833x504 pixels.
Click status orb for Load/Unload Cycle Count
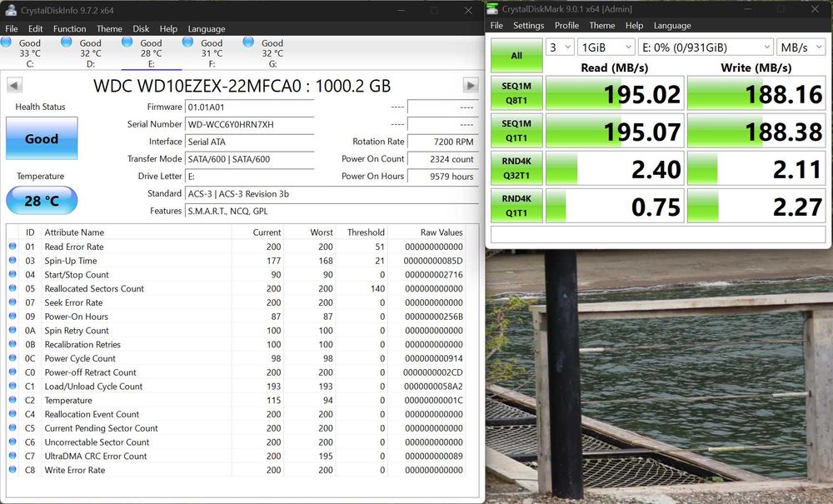[x=12, y=386]
